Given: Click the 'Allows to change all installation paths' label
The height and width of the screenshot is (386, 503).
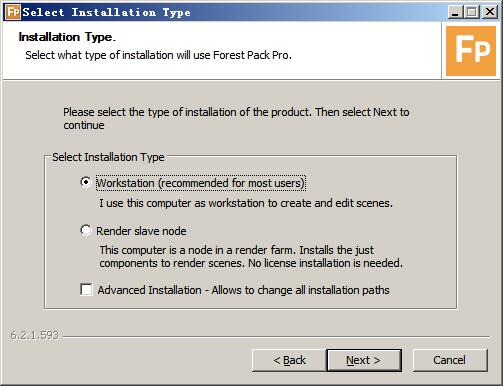Looking at the screenshot, I should tap(300, 290).
